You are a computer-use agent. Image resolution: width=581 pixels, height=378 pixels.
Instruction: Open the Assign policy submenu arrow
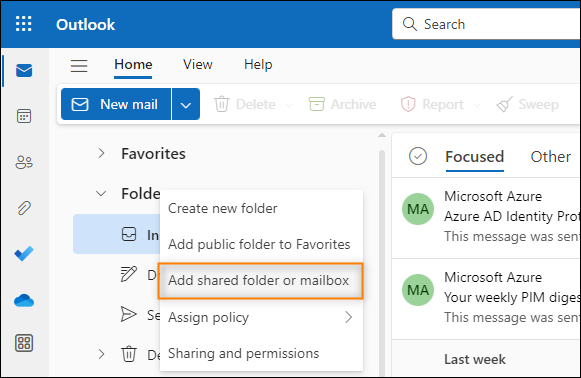click(x=348, y=317)
